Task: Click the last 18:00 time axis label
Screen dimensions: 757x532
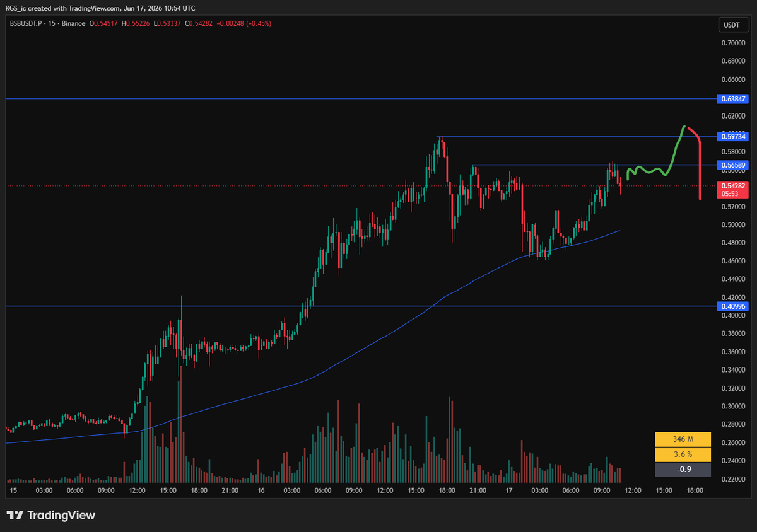Action: click(x=695, y=490)
